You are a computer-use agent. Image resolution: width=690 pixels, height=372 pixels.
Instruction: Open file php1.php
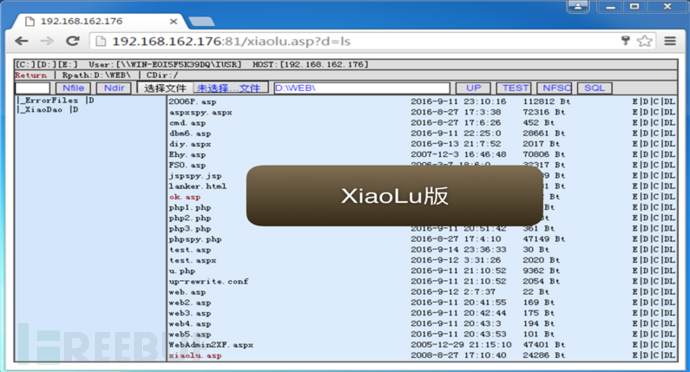point(190,207)
